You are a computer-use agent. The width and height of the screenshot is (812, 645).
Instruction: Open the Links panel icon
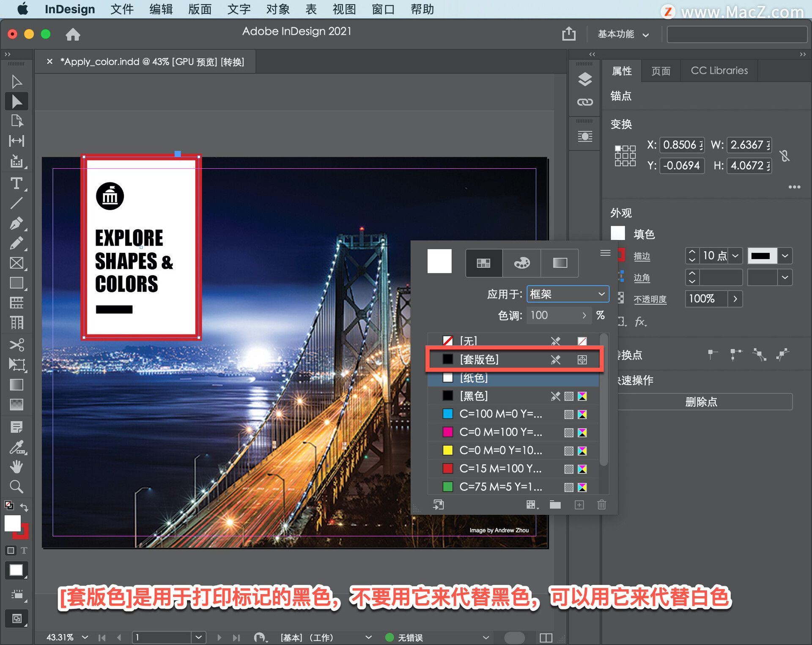click(584, 102)
